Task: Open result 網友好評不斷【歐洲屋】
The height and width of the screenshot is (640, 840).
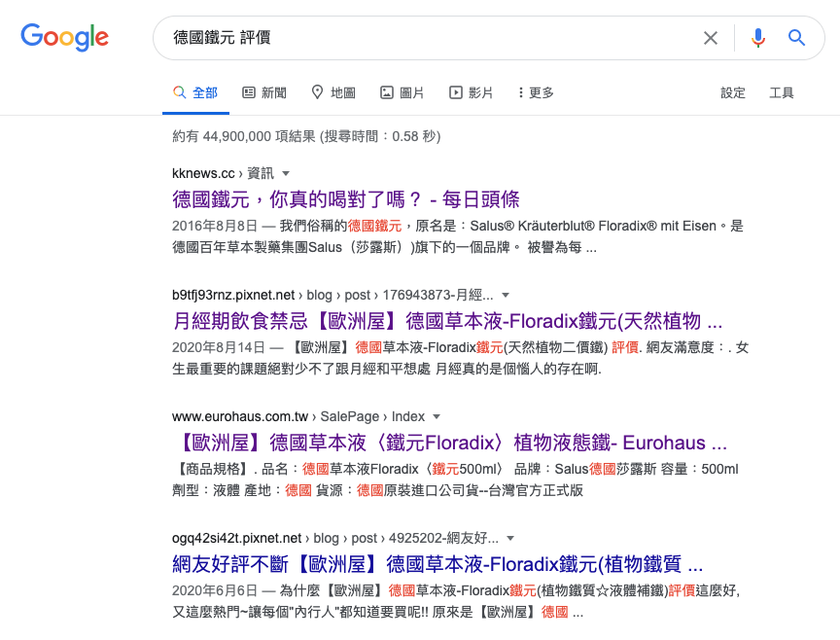Action: pyautogui.click(x=437, y=564)
